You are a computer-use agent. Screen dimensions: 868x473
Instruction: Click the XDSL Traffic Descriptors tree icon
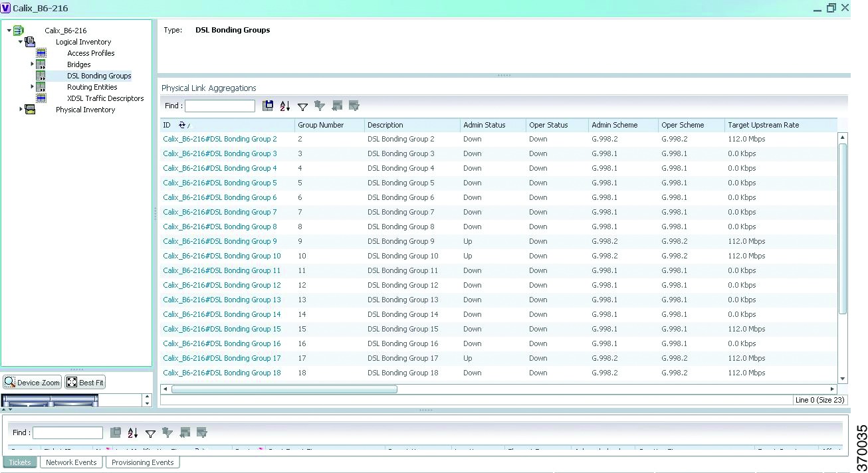point(41,98)
